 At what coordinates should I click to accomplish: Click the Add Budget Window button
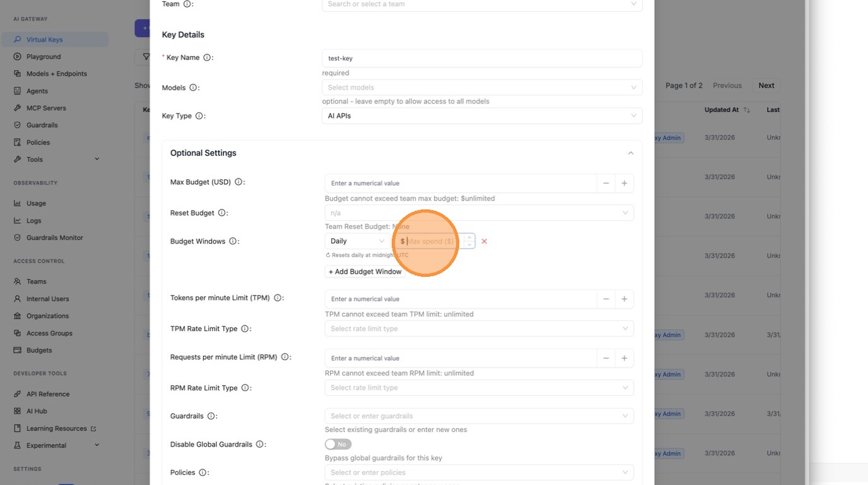tap(365, 272)
